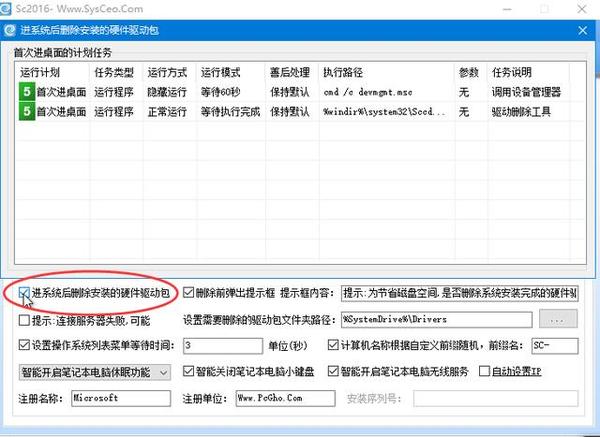This screenshot has width=600, height=437.
Task: Uncheck 进系统后删除安装的硬件驱动包 checkbox
Action: 24,294
